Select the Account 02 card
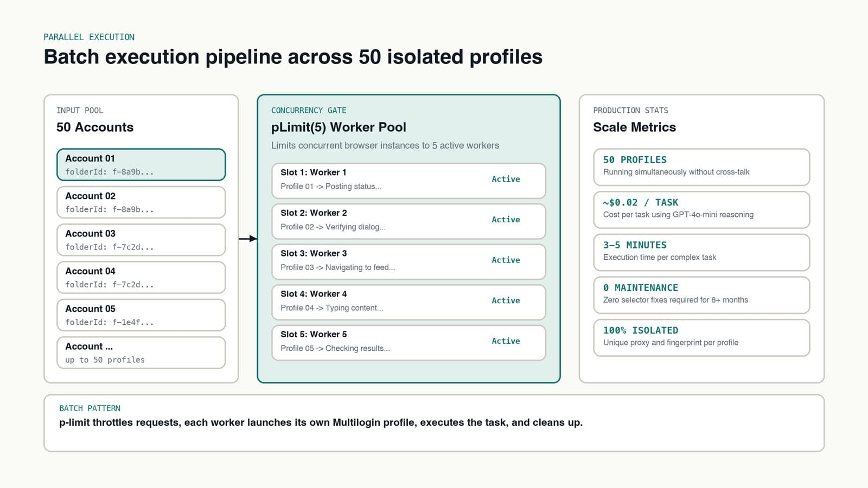The image size is (868, 488). (141, 202)
